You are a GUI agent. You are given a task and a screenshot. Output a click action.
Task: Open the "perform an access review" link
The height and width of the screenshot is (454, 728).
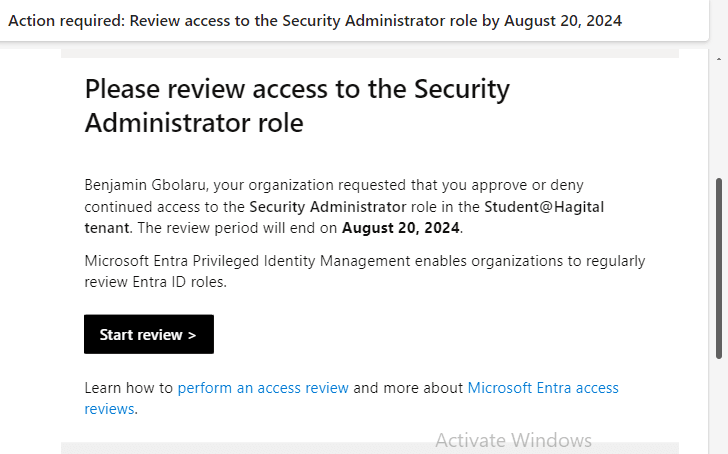click(x=263, y=388)
